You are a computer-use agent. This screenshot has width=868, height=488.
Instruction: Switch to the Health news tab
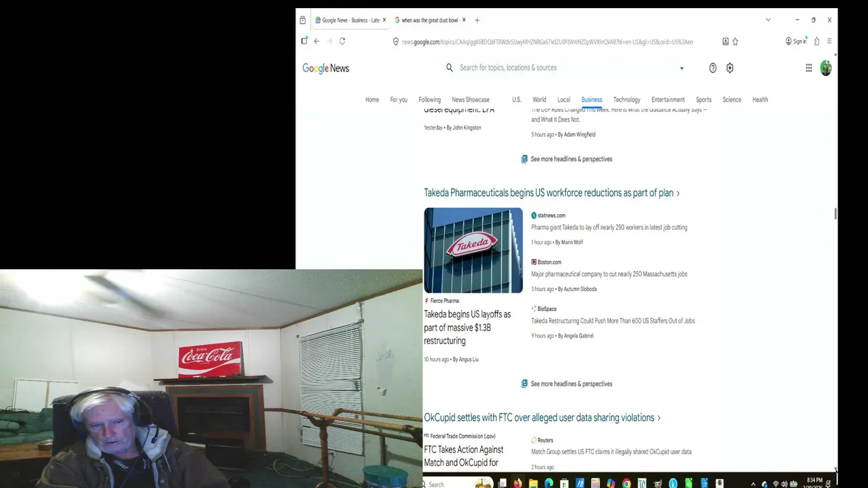[760, 100]
